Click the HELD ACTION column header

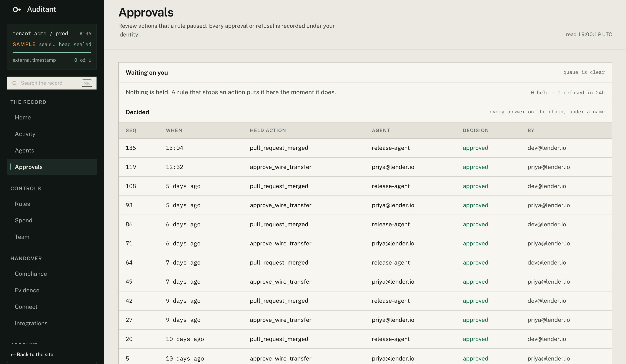point(268,130)
